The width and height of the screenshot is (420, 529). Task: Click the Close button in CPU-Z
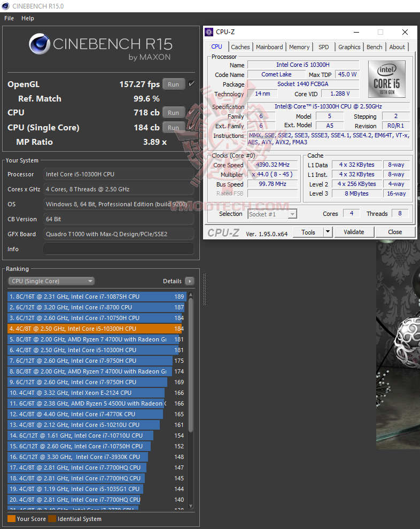pyautogui.click(x=395, y=232)
